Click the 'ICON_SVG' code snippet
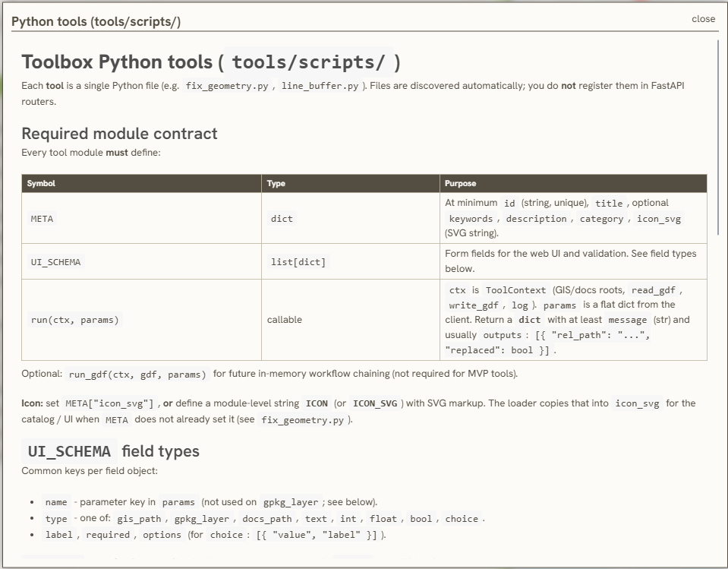 375,403
